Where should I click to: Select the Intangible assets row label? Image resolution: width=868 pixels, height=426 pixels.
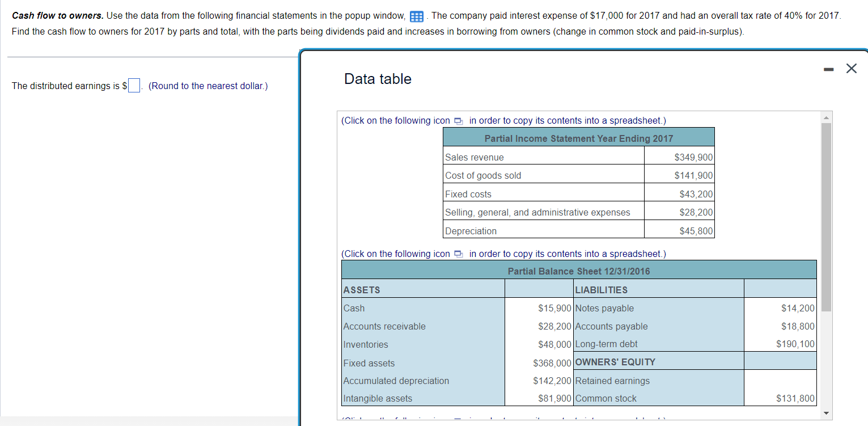[x=378, y=398]
